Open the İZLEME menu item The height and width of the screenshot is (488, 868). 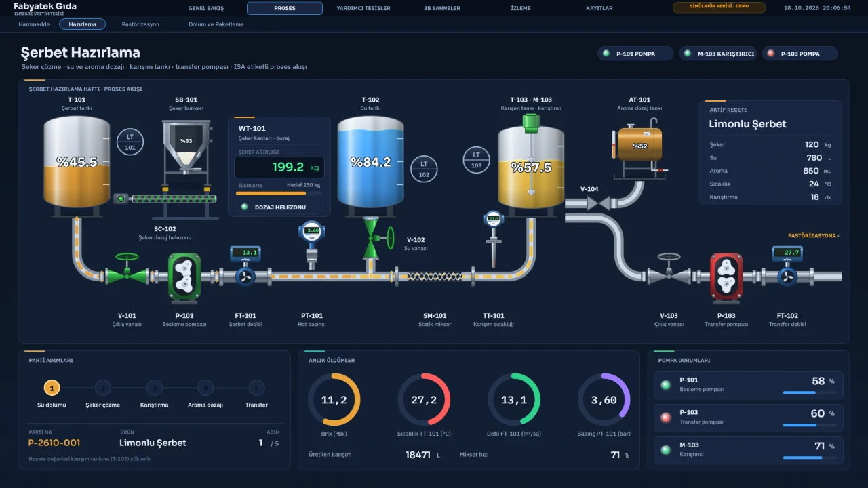(x=521, y=8)
